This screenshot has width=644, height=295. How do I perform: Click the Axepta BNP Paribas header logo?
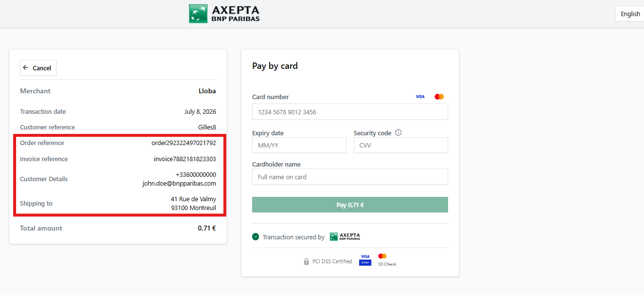(224, 14)
